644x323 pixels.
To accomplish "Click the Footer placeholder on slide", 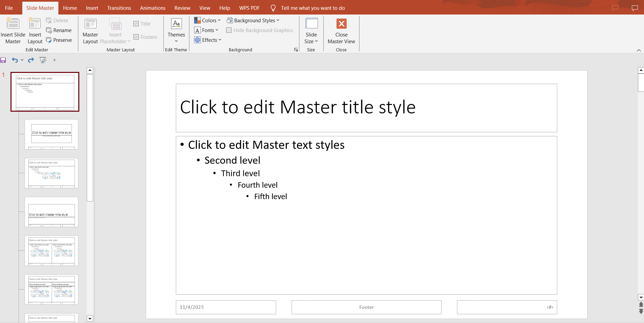I will pyautogui.click(x=366, y=307).
